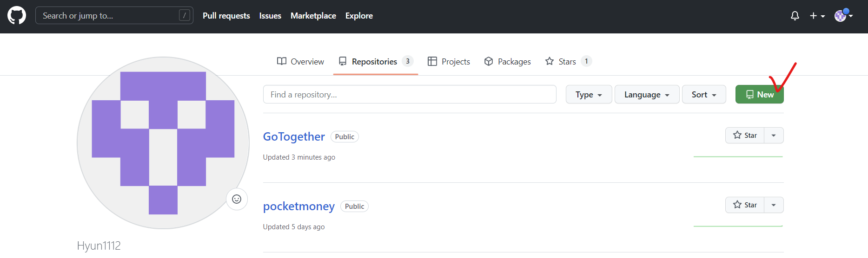Star the GoTogether repository
This screenshot has height=258, width=868.
[x=745, y=135]
